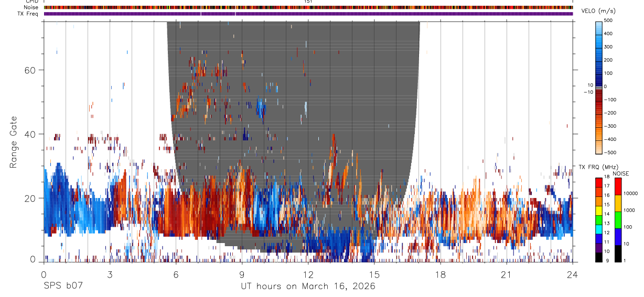Click the x-axis tick label 15
Image resolution: width=644 pixels, height=297 pixels.
[374, 275]
